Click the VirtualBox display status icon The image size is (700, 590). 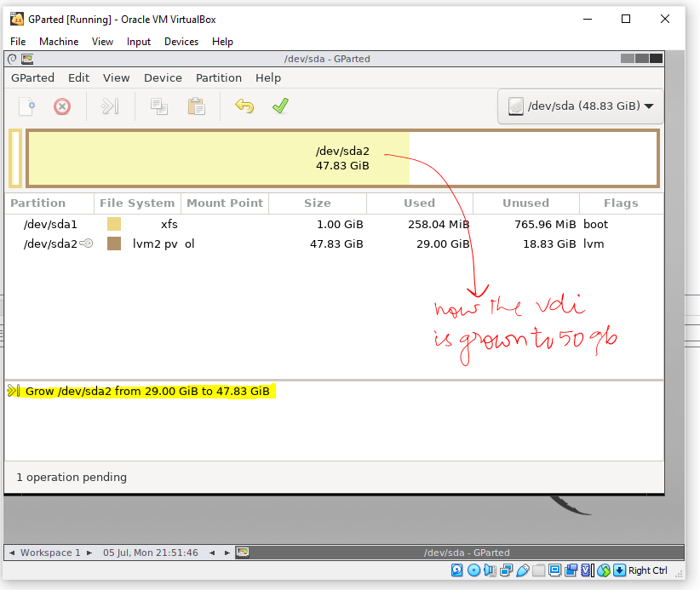554,570
